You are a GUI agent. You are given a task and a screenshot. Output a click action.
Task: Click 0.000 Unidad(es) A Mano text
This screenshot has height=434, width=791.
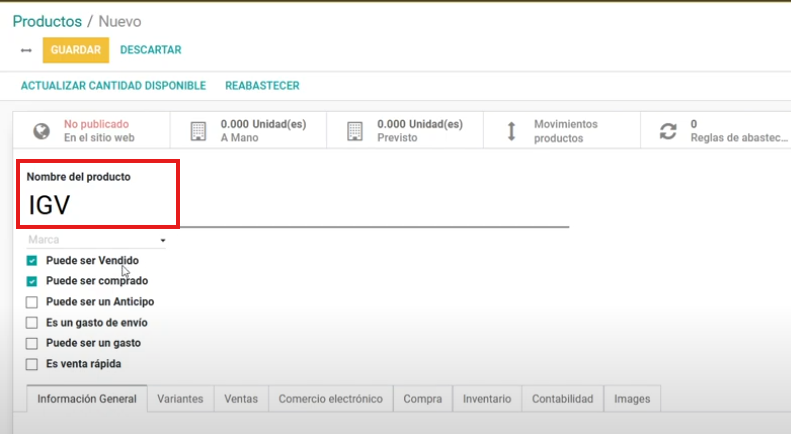263,131
